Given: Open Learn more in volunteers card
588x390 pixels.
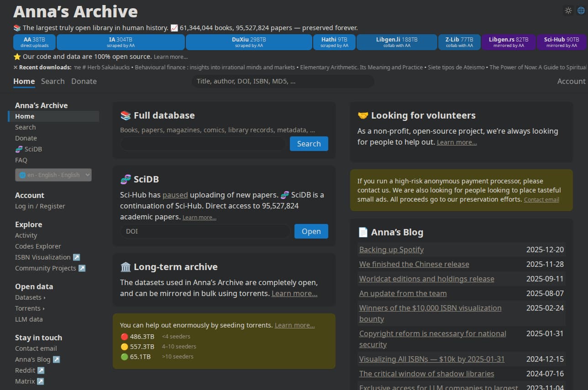Looking at the screenshot, I should (457, 142).
